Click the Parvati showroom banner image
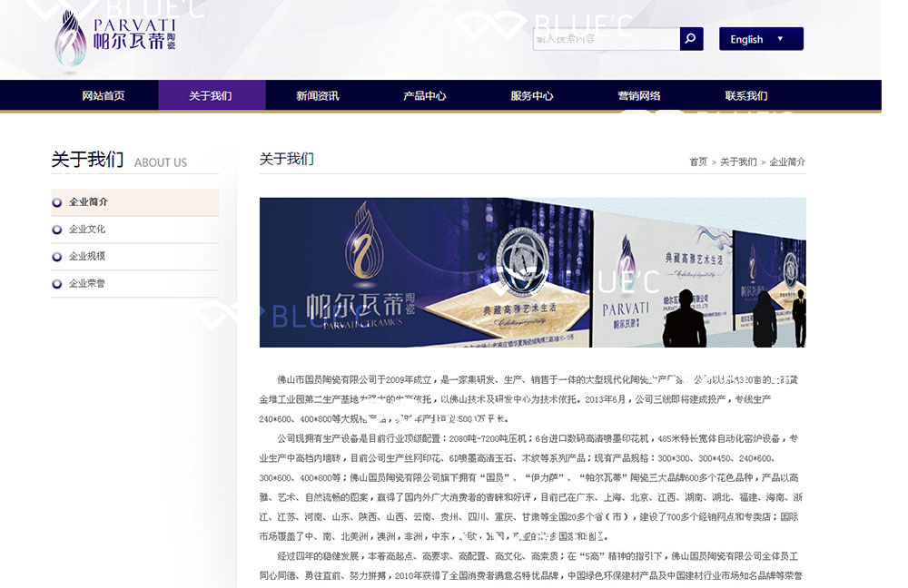 533,272
